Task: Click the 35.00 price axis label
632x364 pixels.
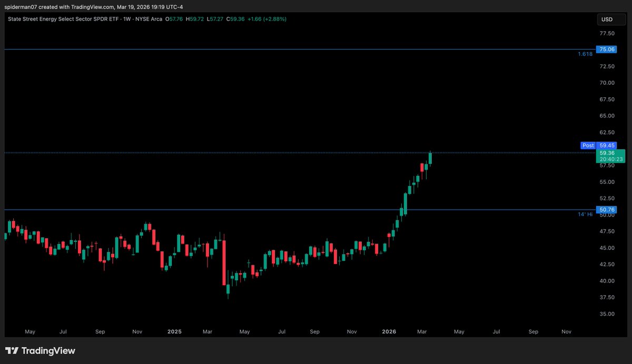Action: coord(607,314)
